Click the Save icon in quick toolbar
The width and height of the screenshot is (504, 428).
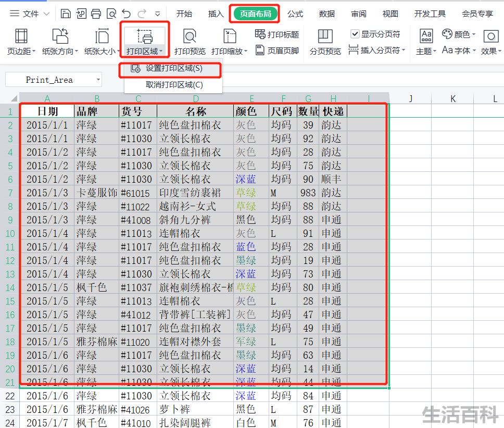click(66, 14)
